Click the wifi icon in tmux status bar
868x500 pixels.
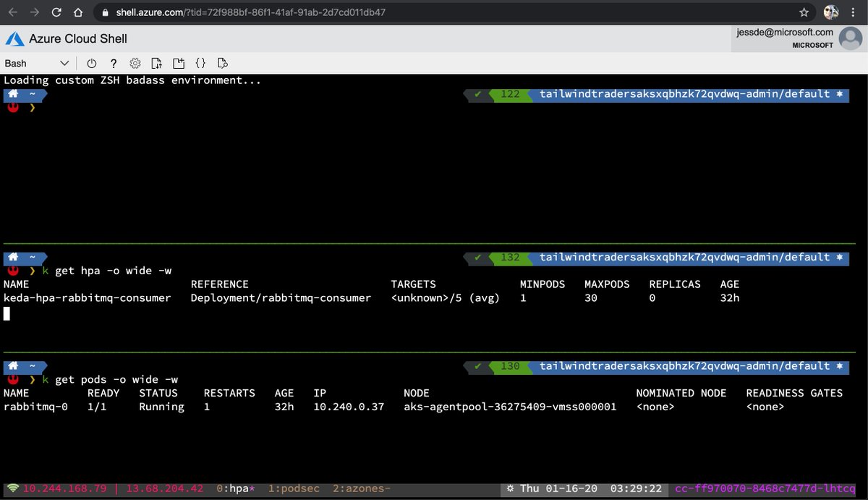12,489
